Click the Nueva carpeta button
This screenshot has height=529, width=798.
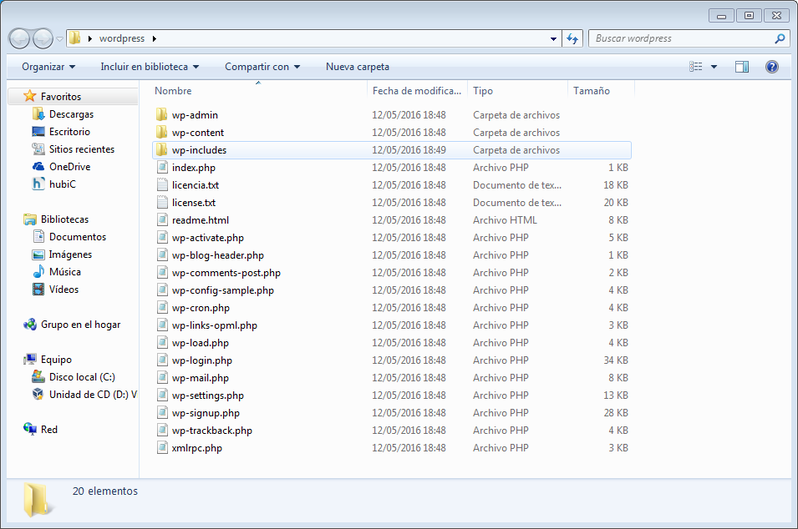click(357, 67)
